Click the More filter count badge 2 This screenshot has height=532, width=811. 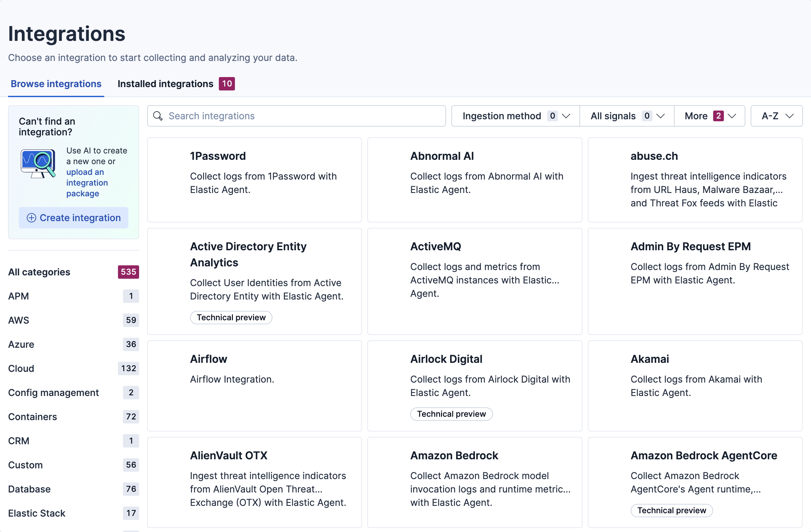point(718,116)
